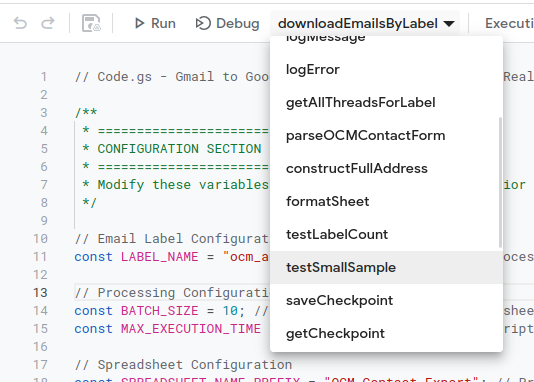This screenshot has height=382, width=534.
Task: Select parseOCMContactForm function entry
Action: pos(386,136)
